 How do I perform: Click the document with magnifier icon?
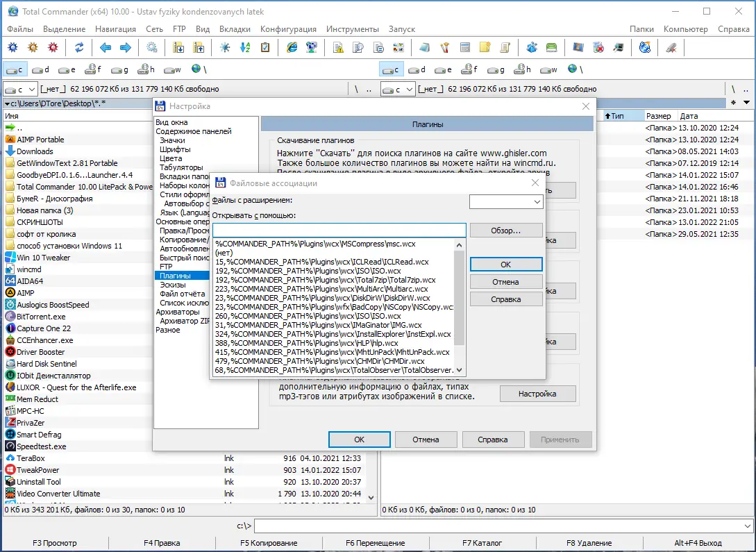tap(358, 47)
